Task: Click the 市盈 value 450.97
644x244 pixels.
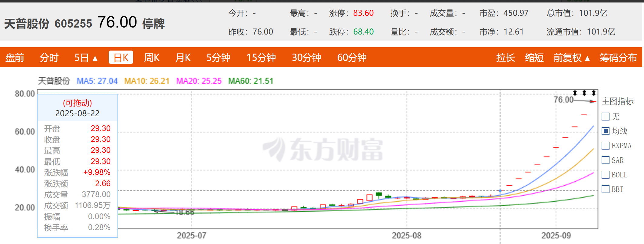Action: click(x=516, y=13)
